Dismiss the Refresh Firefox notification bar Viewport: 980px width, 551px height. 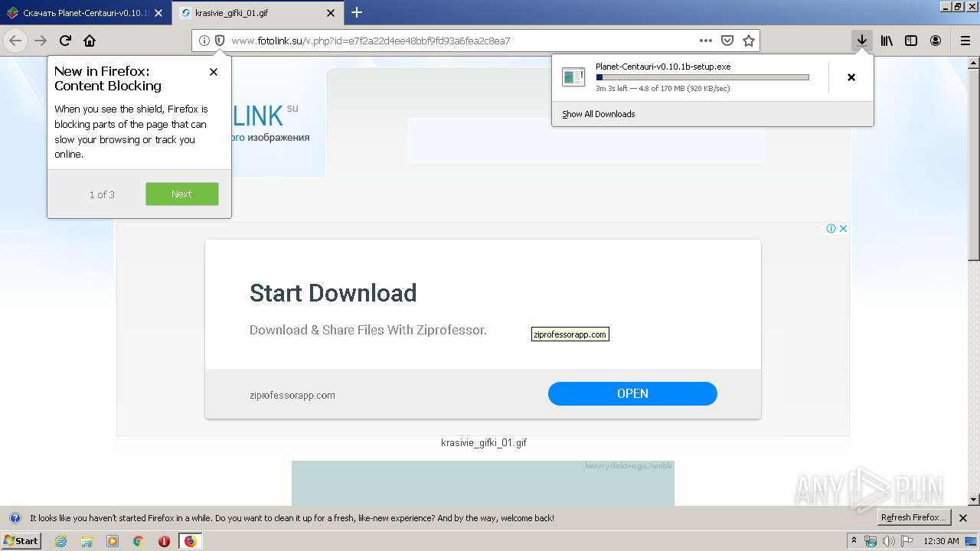963,518
